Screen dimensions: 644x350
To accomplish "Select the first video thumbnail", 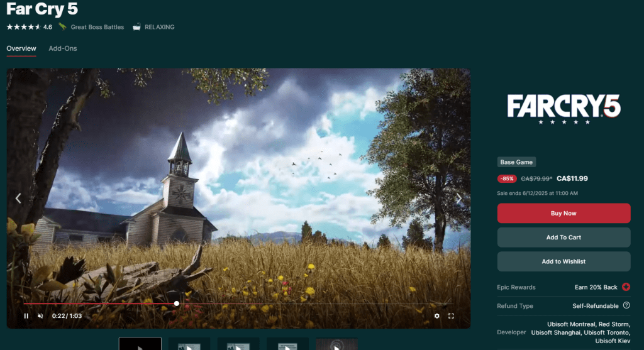I will click(140, 344).
